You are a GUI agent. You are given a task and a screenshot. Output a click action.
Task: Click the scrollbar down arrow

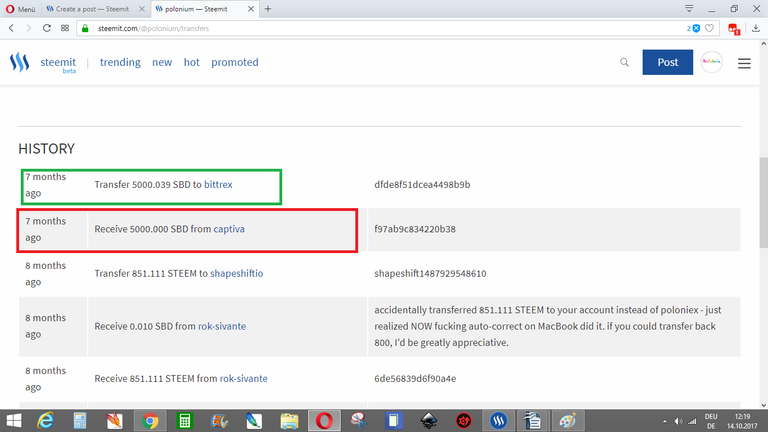tap(763, 405)
